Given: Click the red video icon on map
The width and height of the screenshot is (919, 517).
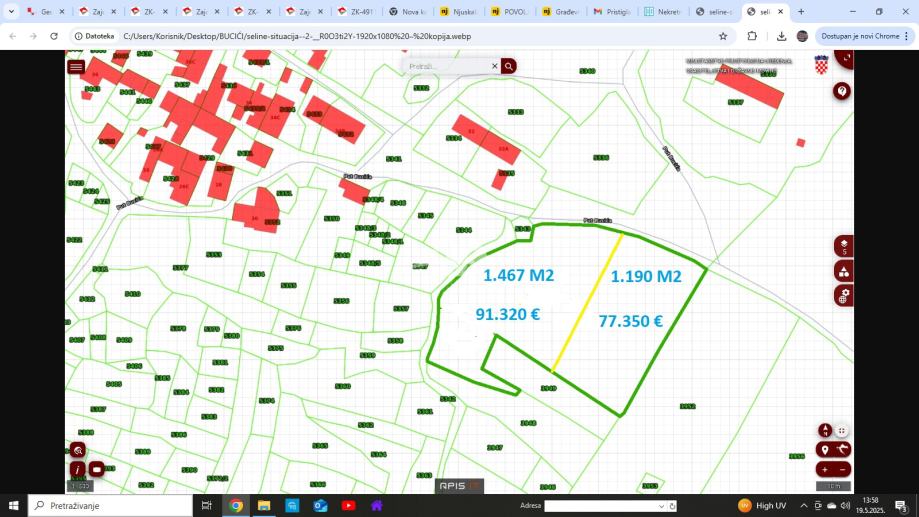Looking at the screenshot, I should point(97,469).
